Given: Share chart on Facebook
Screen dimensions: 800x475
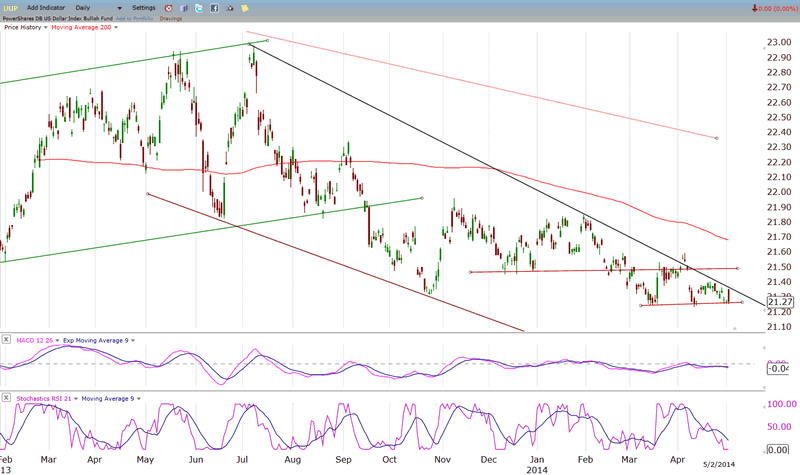Looking at the screenshot, I should click(x=214, y=8).
